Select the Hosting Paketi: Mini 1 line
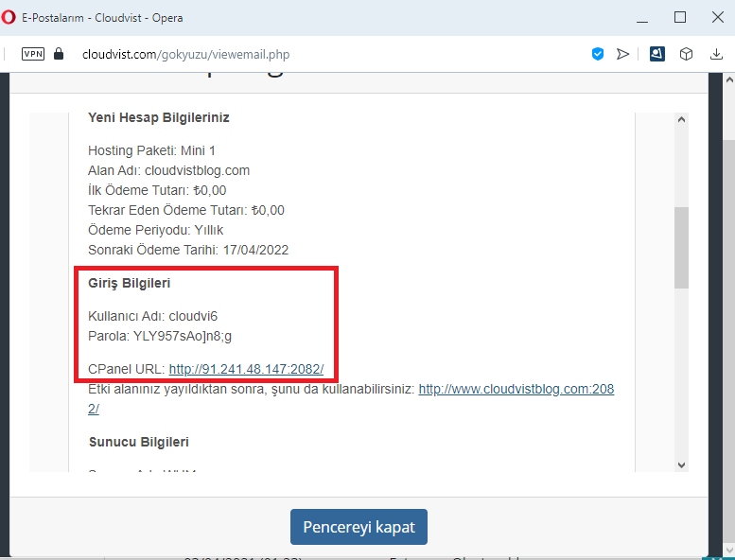735x560 pixels. (x=151, y=151)
